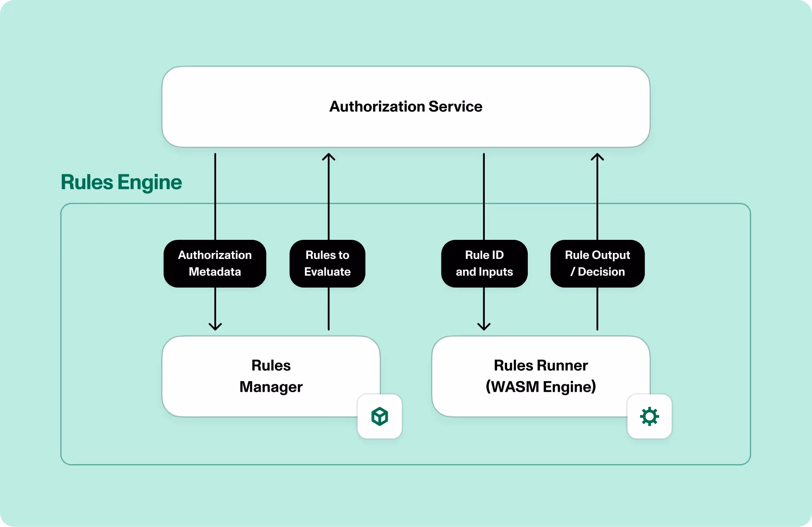Click the Rule ID and Inputs label
812x527 pixels.
pos(484,263)
